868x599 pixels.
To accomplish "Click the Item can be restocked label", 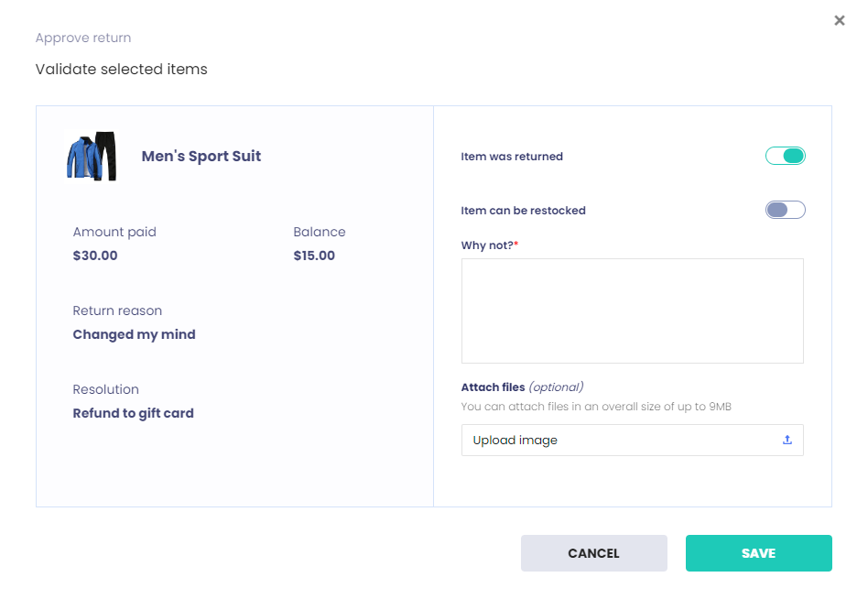I will point(523,211).
